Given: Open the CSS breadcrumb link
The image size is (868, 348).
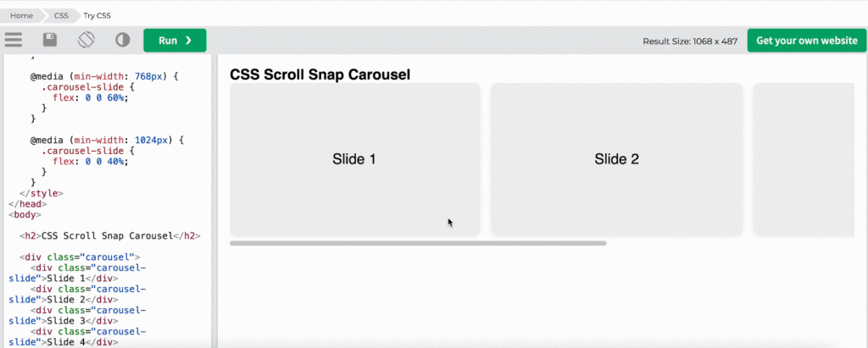Looking at the screenshot, I should [61, 15].
